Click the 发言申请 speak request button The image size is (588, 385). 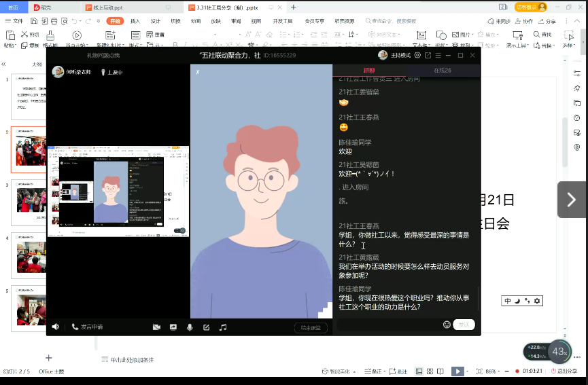(x=87, y=327)
